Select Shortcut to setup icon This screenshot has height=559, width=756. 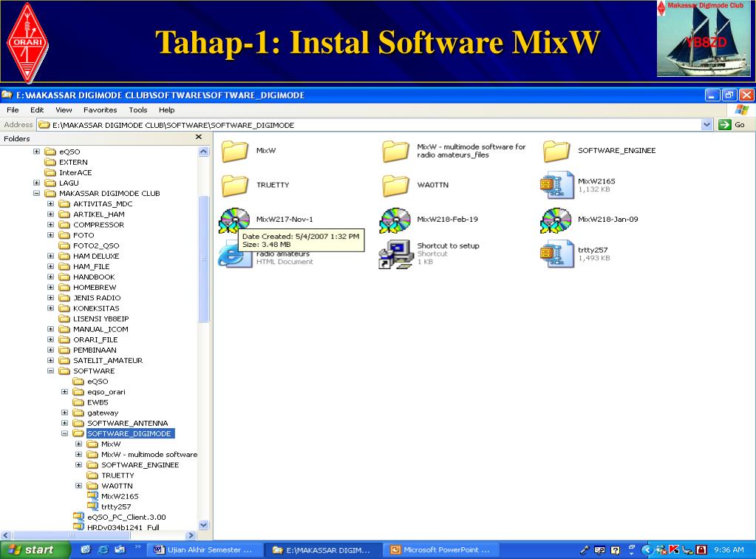coord(395,254)
